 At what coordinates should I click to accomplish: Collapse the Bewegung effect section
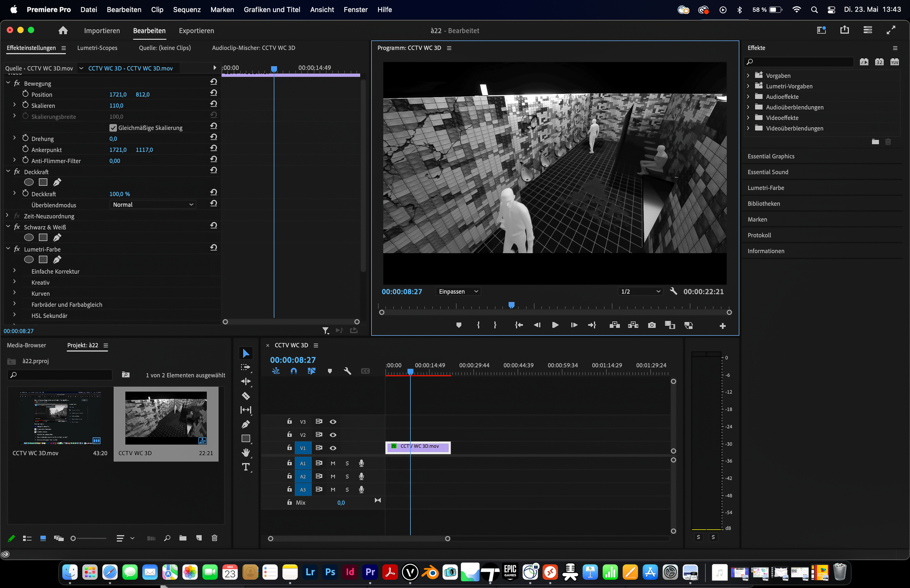[x=8, y=83]
